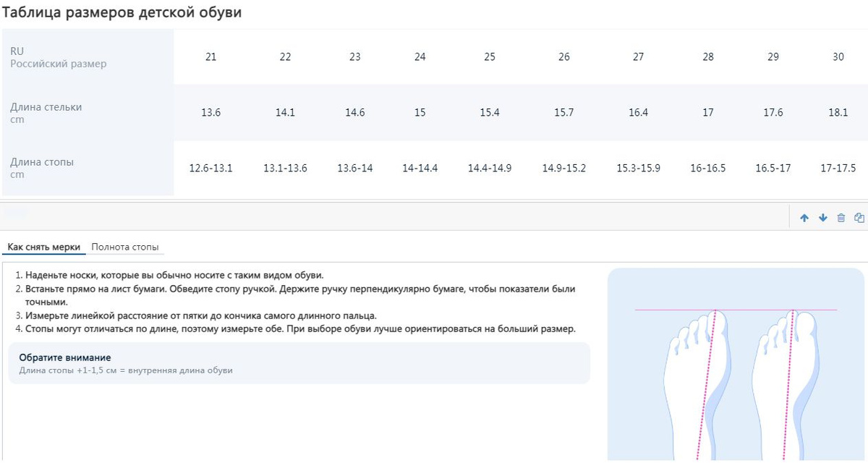Click insole length value 17.6
The width and height of the screenshot is (868, 463).
click(x=773, y=113)
